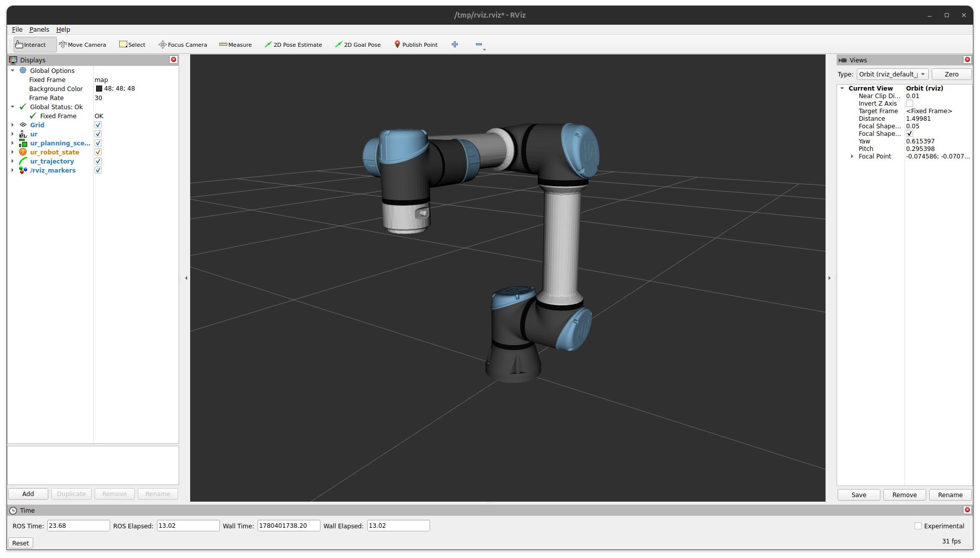Click the Frame Rate value 30

(x=98, y=98)
